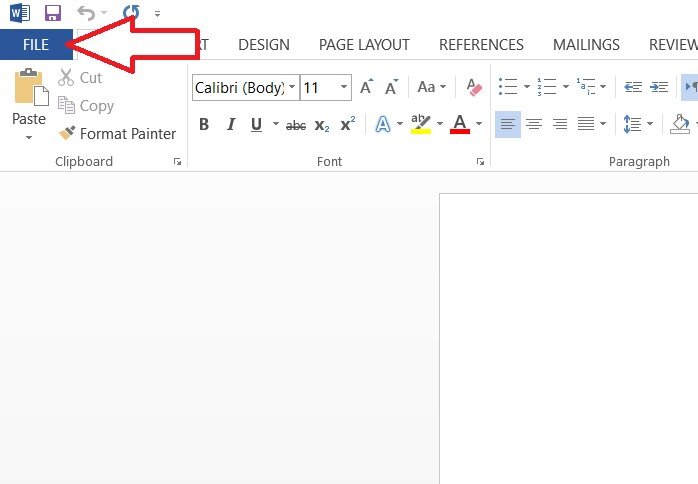Apply the red font color swatch
This screenshot has height=484, width=698.
click(x=460, y=125)
